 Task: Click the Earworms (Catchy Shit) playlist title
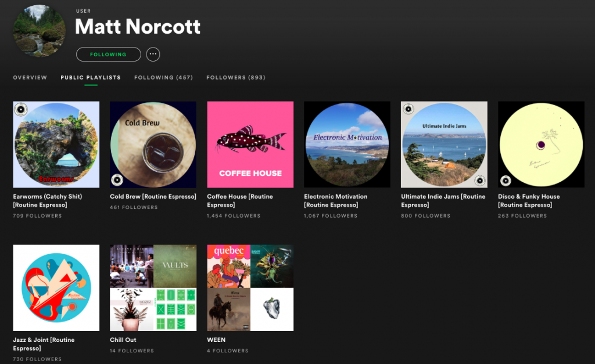[x=48, y=201]
